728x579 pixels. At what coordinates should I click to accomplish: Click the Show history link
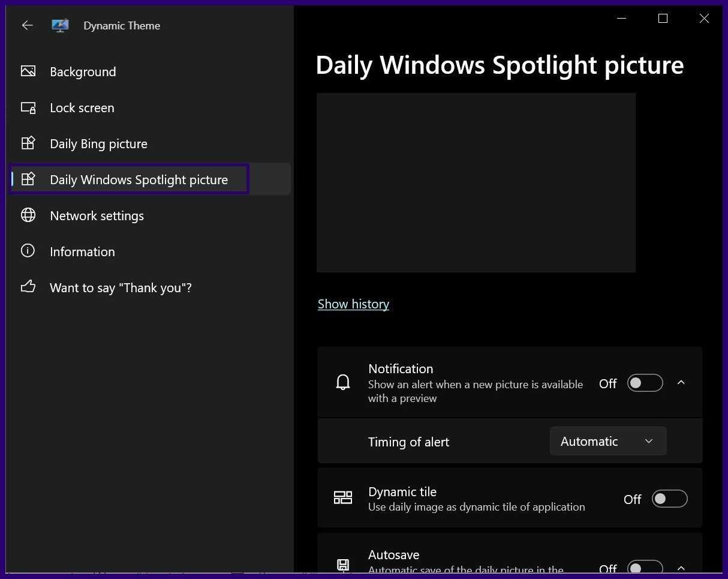(353, 304)
